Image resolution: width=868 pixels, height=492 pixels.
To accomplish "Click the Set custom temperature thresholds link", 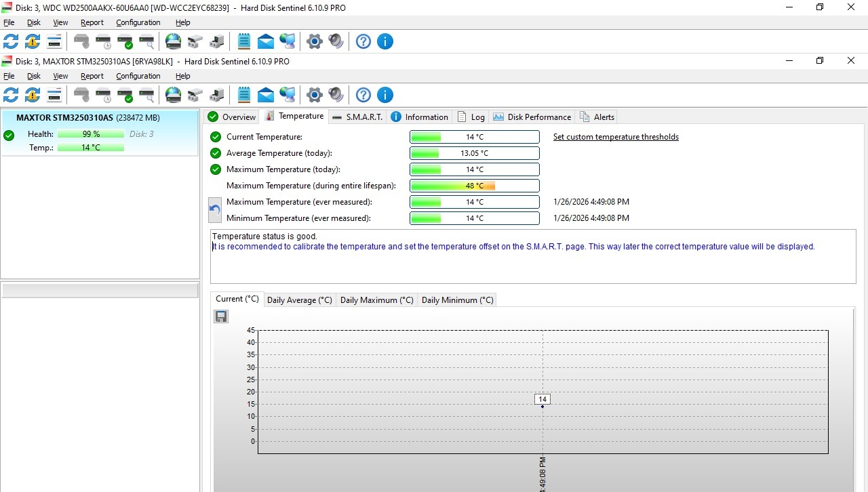I will coord(616,137).
